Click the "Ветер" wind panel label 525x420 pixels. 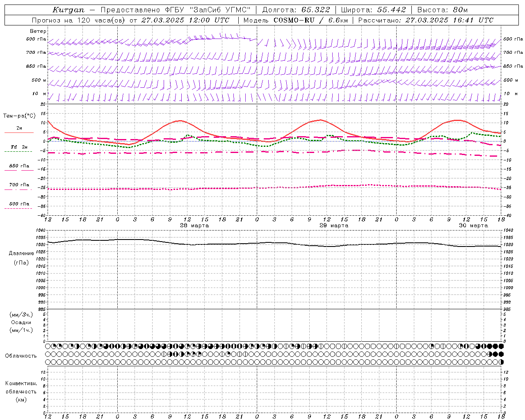(38, 31)
